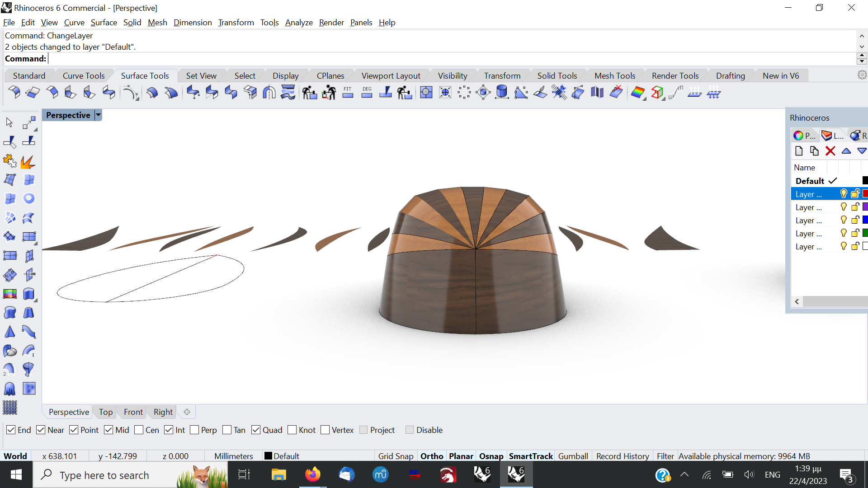Click the Change degree (DEG) icon
868x488 pixels.
point(367,93)
